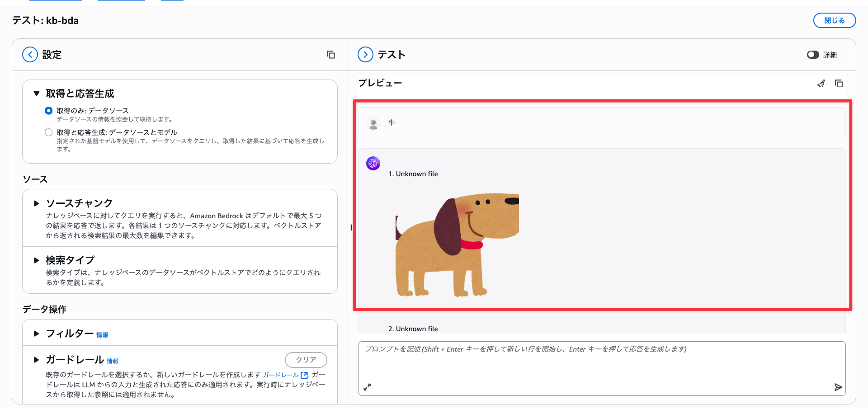Clear the chat with the broom icon

pyautogui.click(x=821, y=84)
